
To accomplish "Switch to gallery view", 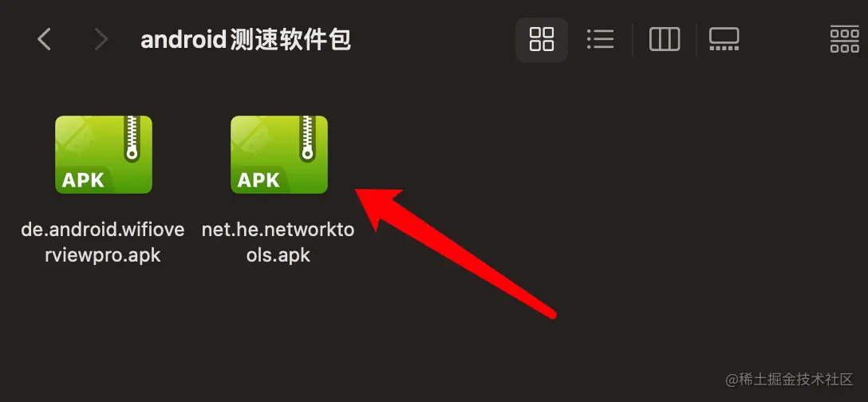I will point(724,39).
